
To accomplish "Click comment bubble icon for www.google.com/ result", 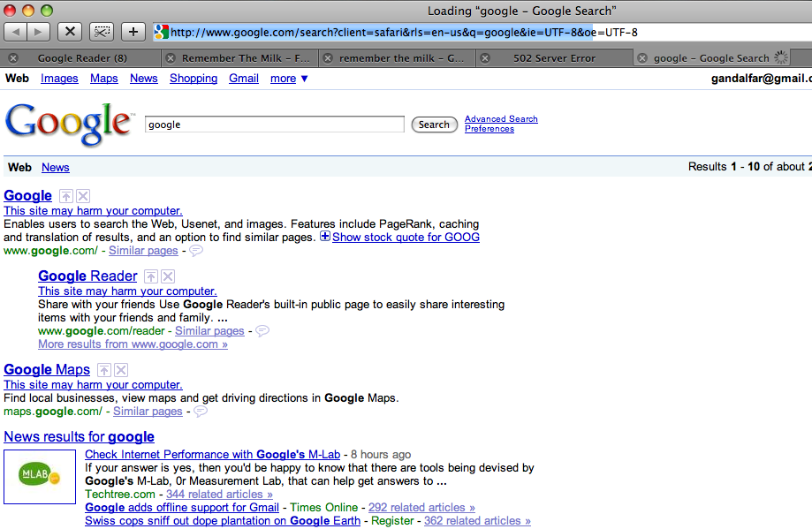I will 196,251.
